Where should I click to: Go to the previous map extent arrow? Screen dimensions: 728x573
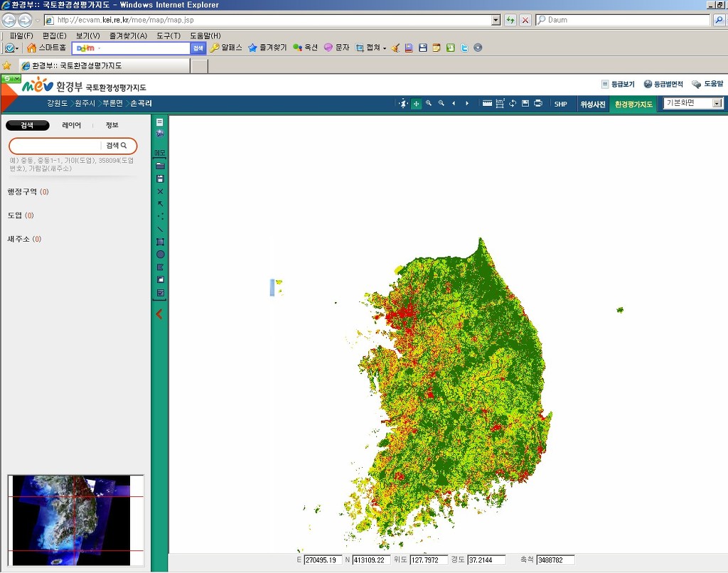click(454, 104)
